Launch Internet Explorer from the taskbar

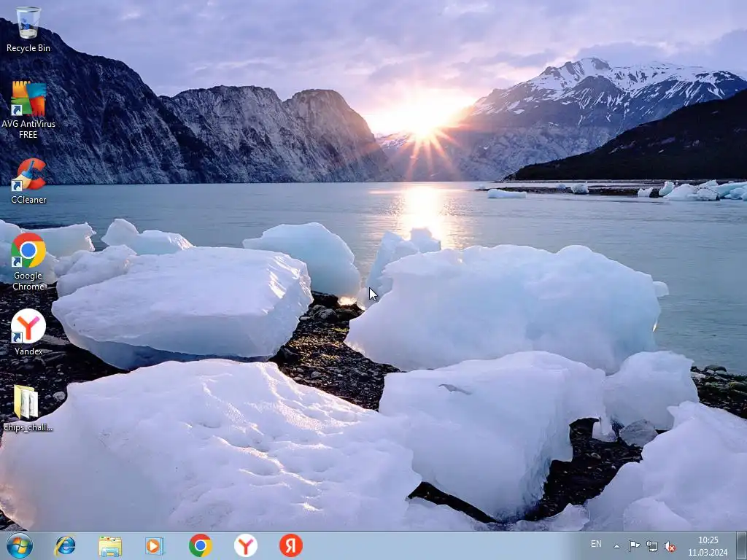point(65,545)
